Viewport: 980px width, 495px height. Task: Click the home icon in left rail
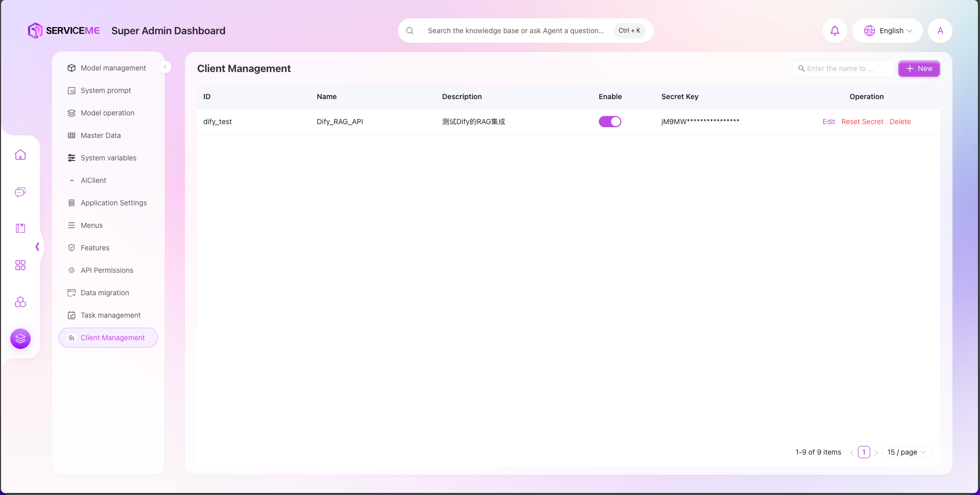20,155
